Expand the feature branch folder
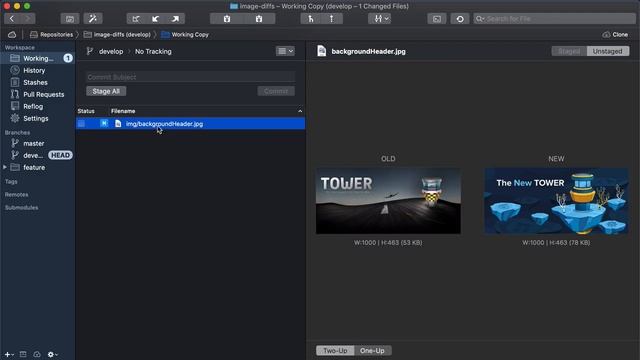The height and width of the screenshot is (360, 640). 5,167
